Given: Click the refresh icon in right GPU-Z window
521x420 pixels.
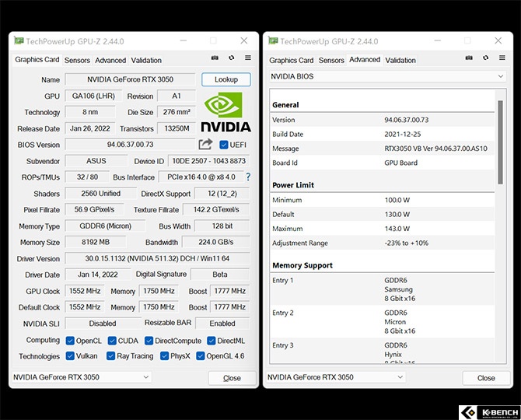Looking at the screenshot, I should coord(486,58).
